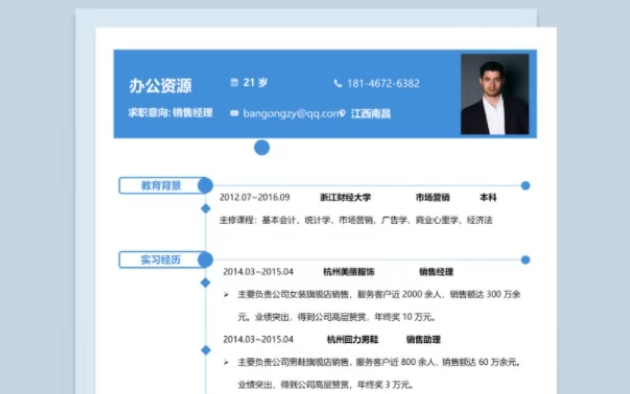Click the line mentioning 年终奖 3 万元

pyautogui.click(x=325, y=385)
